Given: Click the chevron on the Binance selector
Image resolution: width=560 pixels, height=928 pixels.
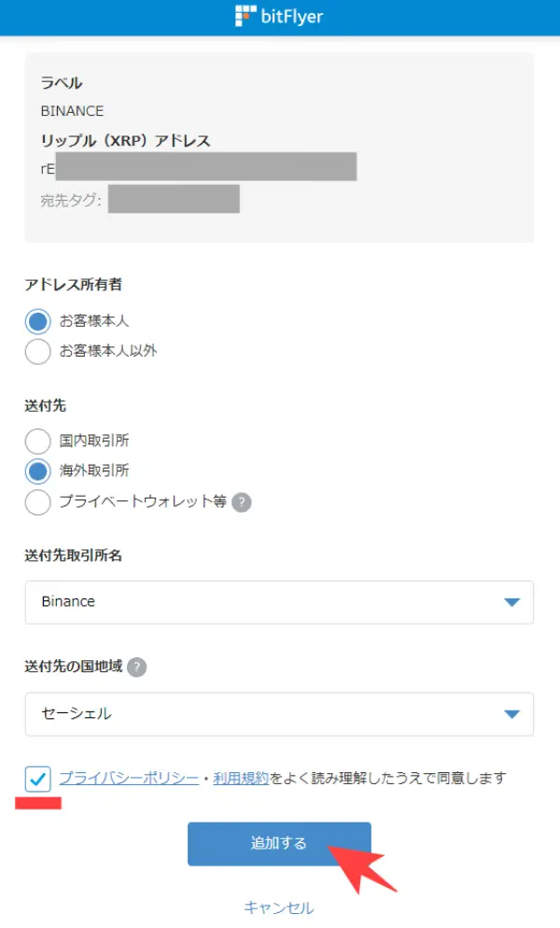Looking at the screenshot, I should (511, 602).
